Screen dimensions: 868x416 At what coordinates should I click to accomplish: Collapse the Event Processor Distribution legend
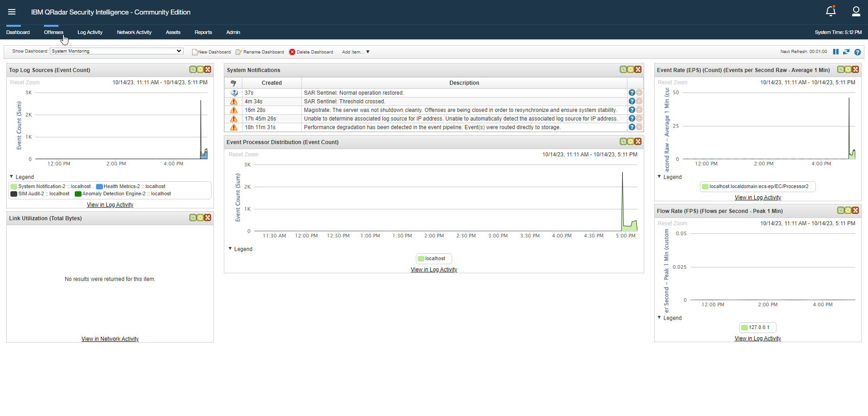(230, 249)
